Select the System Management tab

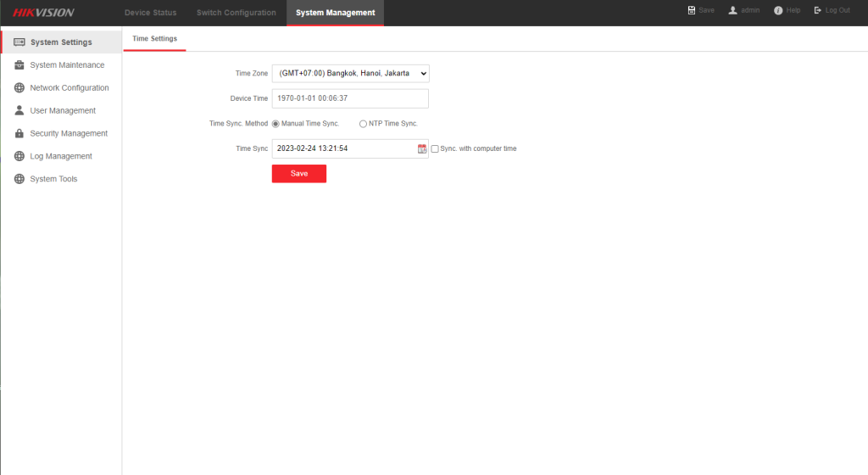336,12
